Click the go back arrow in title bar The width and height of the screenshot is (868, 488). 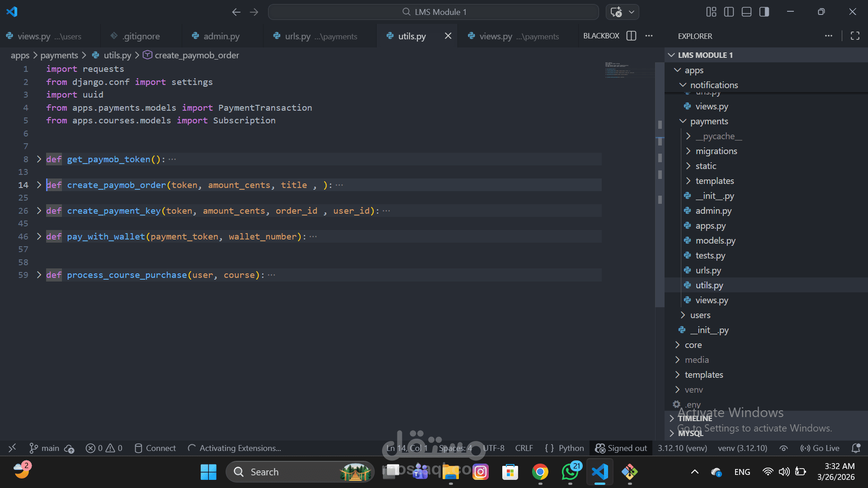236,12
